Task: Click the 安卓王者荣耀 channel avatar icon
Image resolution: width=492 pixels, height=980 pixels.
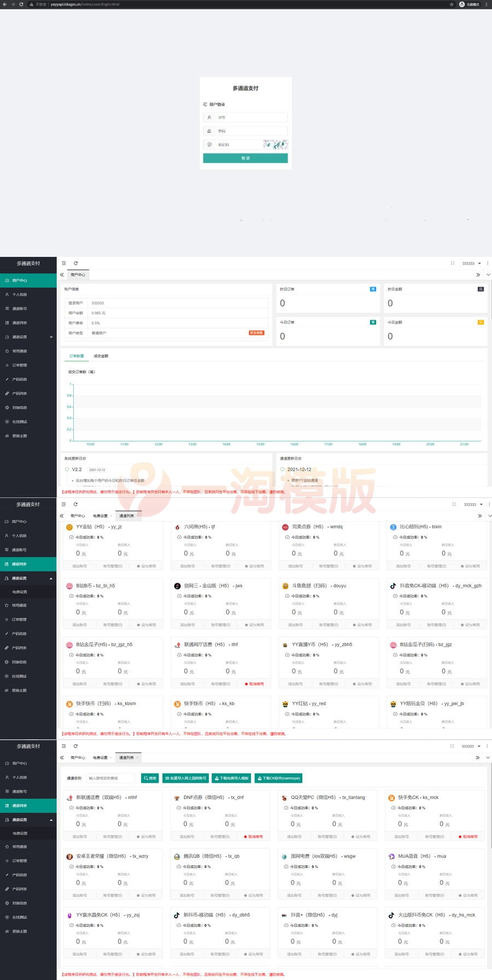Action: (x=69, y=856)
